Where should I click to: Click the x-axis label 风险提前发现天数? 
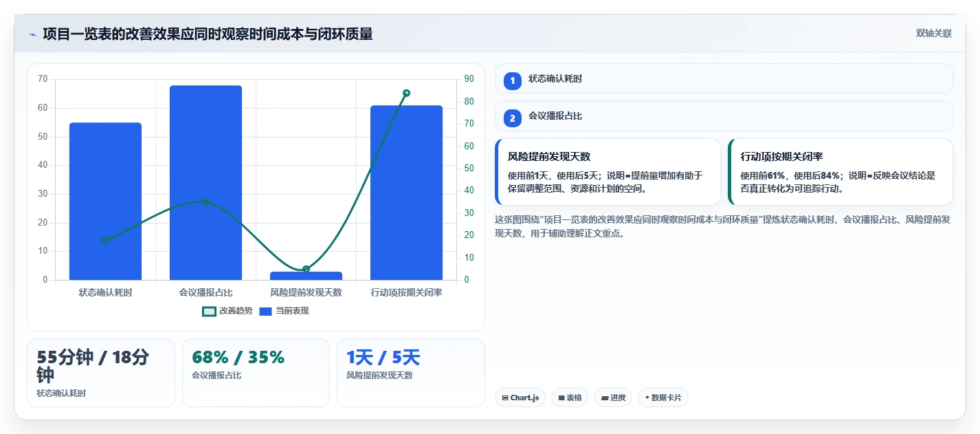click(x=306, y=292)
